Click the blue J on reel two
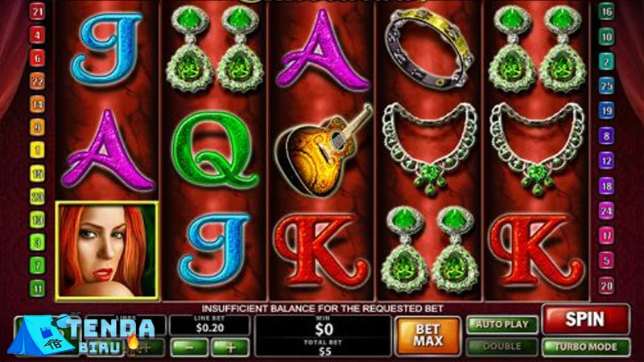The image size is (644, 362). coord(215,249)
